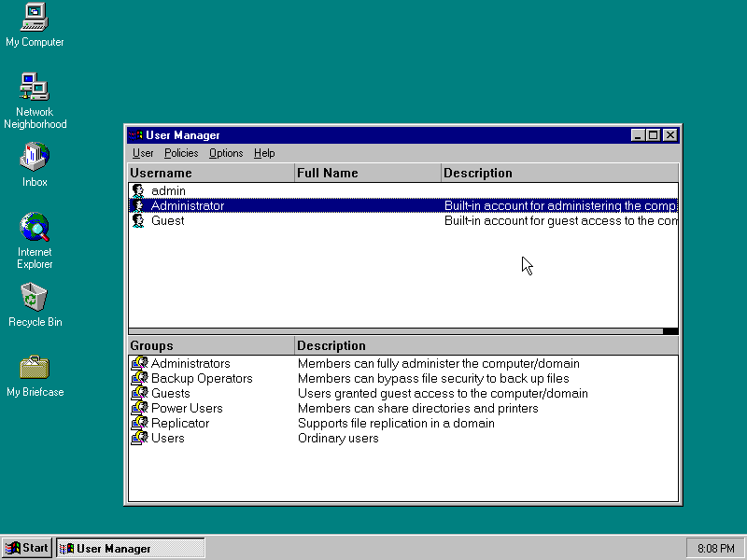Click the user icon beside Administrator

138,205
